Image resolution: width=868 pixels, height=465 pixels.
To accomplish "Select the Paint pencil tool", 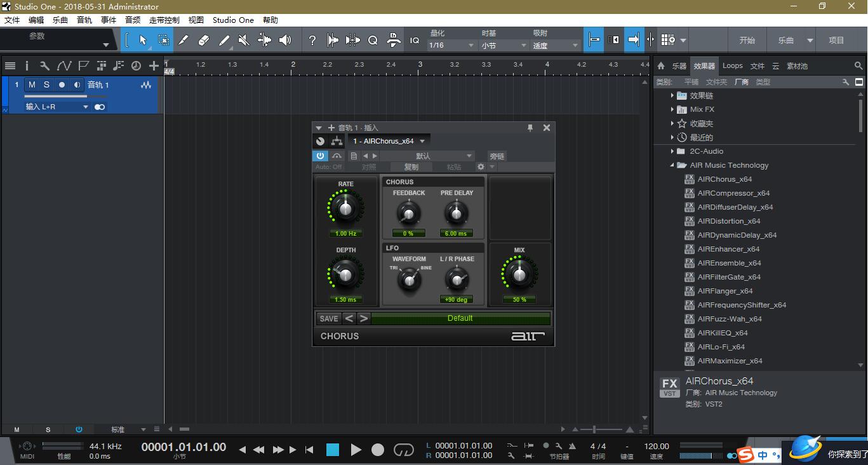I will pyautogui.click(x=183, y=40).
